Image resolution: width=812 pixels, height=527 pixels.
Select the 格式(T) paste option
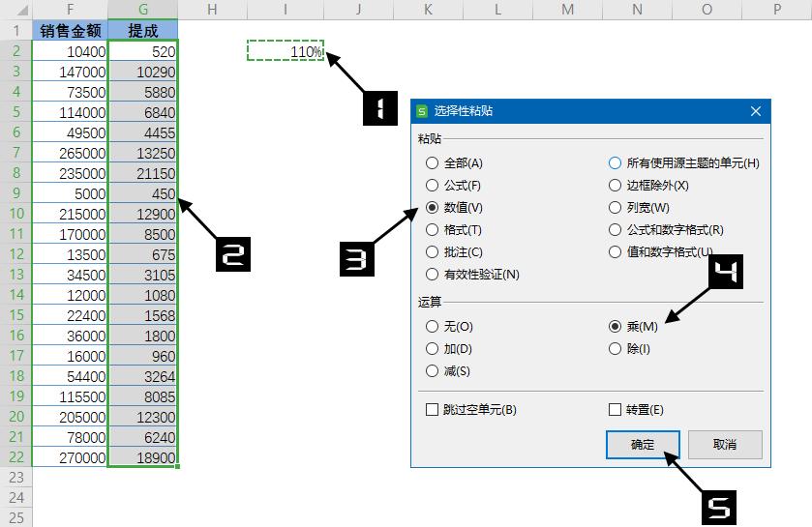[454, 229]
